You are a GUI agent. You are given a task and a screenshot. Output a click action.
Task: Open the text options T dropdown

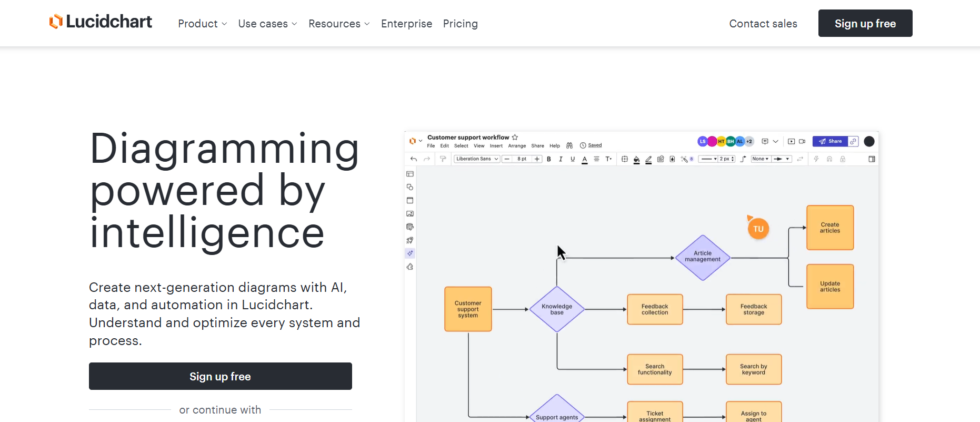click(608, 159)
